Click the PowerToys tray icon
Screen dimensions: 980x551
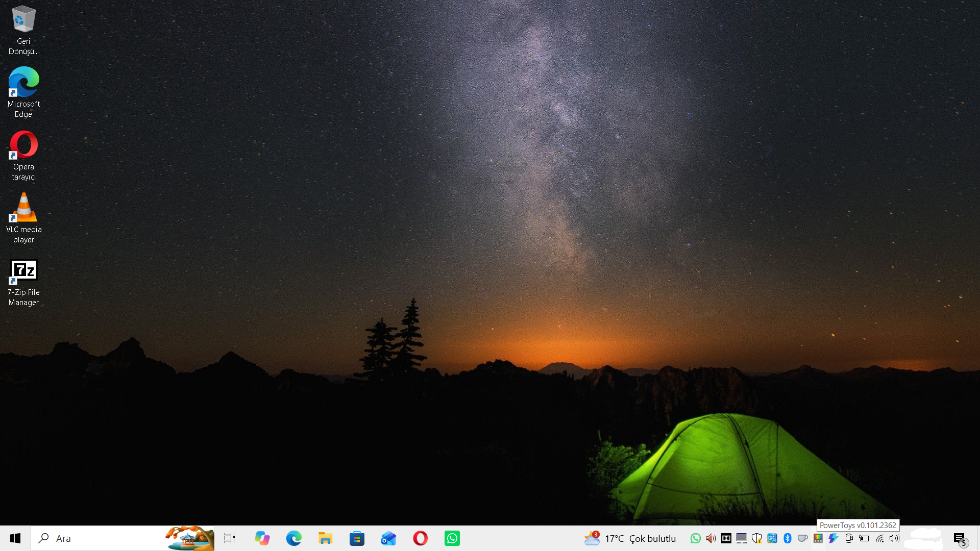point(818,538)
